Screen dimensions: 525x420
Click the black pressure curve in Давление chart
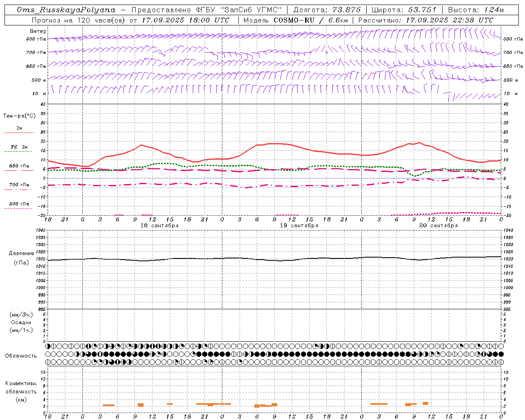point(274,259)
